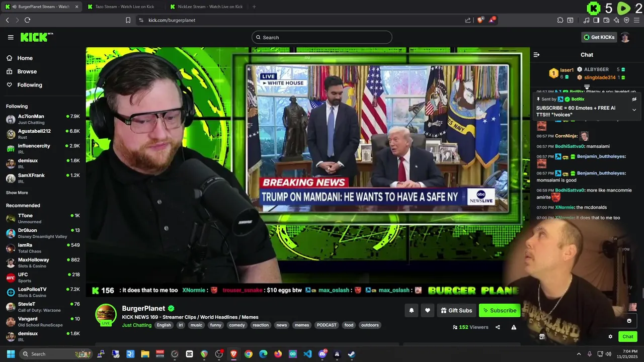Open the chat settings gear

(610, 337)
